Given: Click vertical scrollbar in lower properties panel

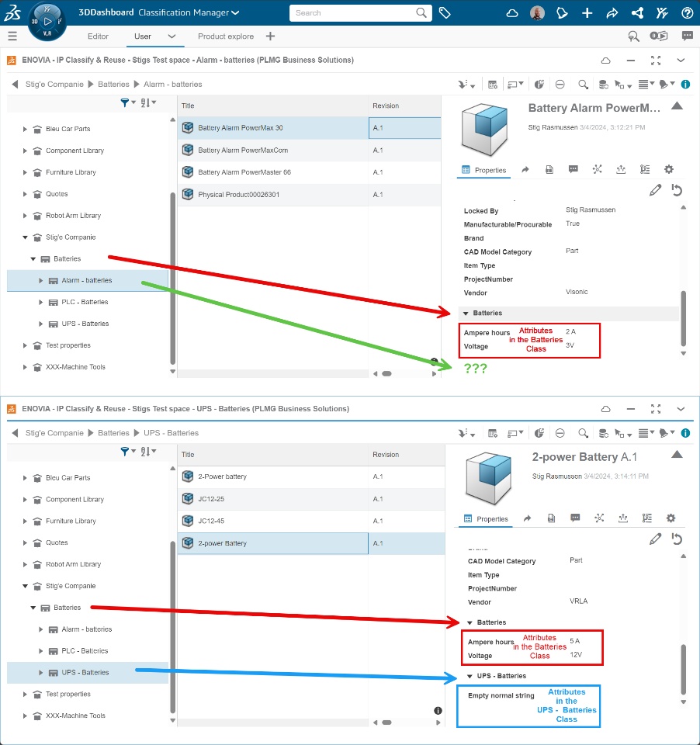Looking at the screenshot, I should tap(684, 669).
